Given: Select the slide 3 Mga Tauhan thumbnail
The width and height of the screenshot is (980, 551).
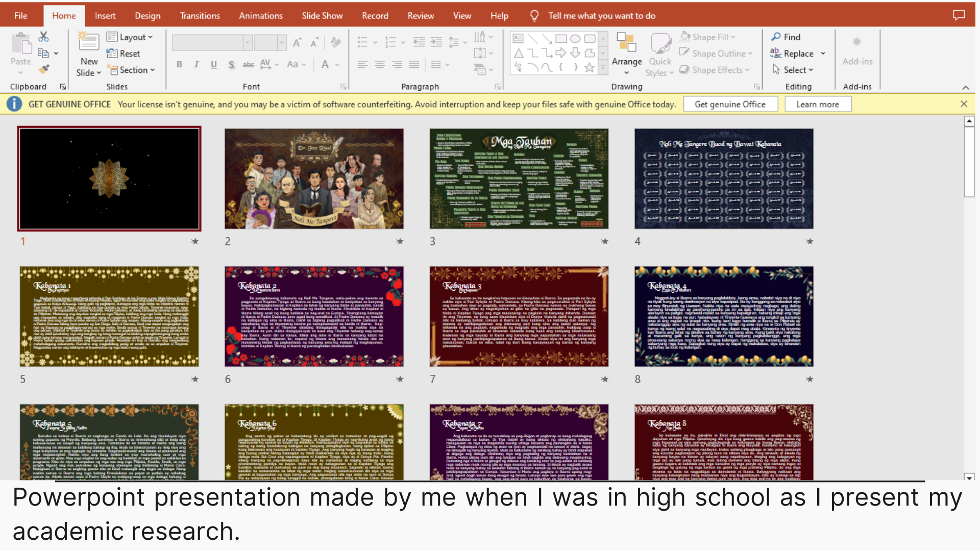Looking at the screenshot, I should (519, 179).
